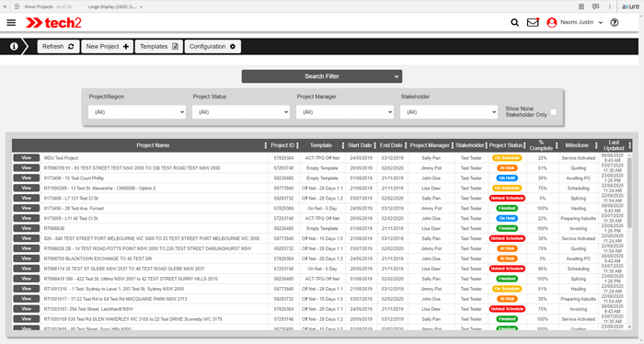
Task: Click the Refresh button
Action: [x=58, y=46]
